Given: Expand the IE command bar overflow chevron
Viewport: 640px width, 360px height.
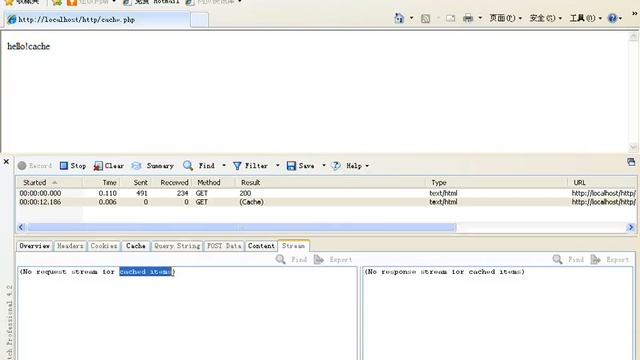Looking at the screenshot, I should (x=635, y=13).
